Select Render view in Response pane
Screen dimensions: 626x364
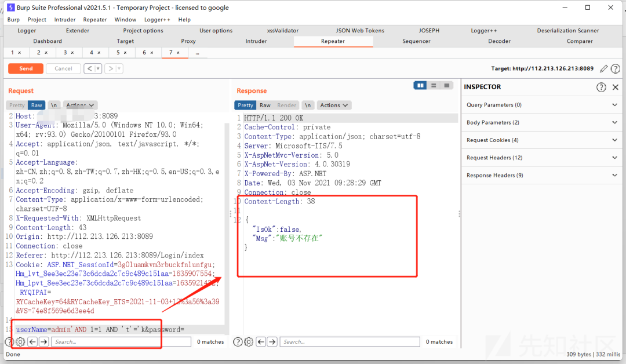point(287,105)
